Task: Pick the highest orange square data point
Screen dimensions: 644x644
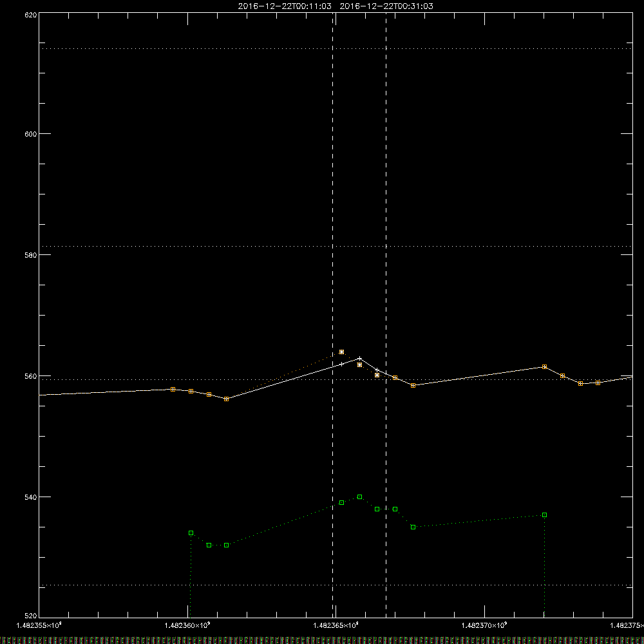Action: (342, 352)
